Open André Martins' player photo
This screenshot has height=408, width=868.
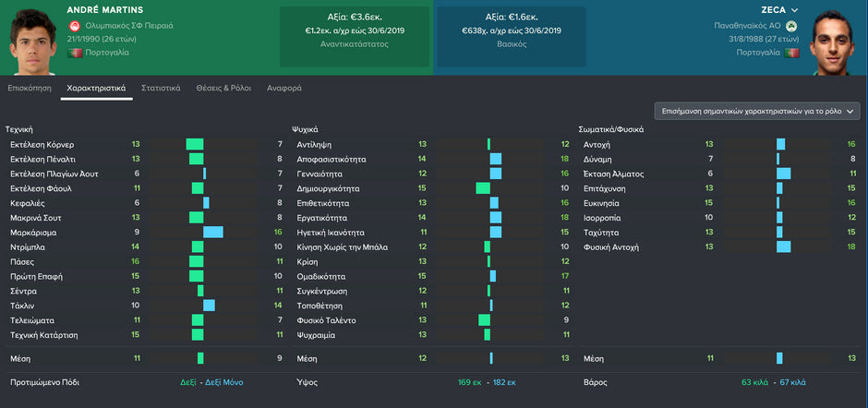(31, 35)
